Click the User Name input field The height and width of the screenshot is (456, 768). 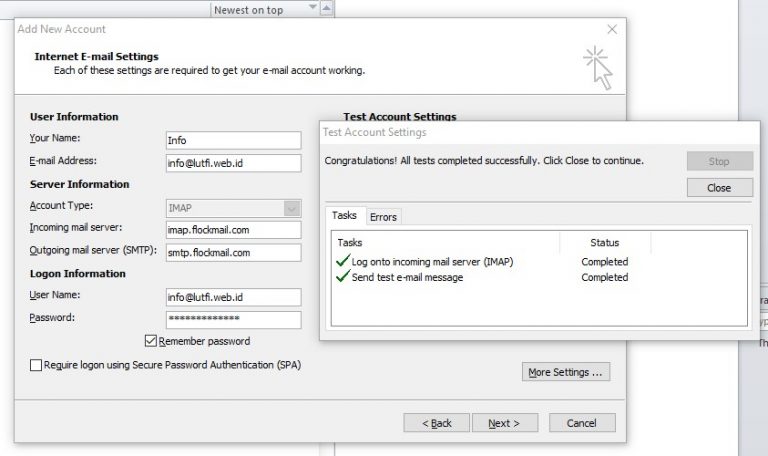point(234,297)
